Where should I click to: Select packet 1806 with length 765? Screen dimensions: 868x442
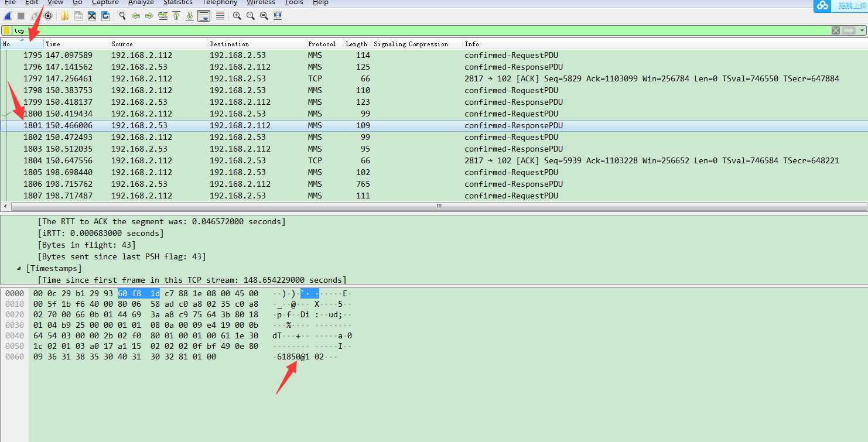click(433, 184)
